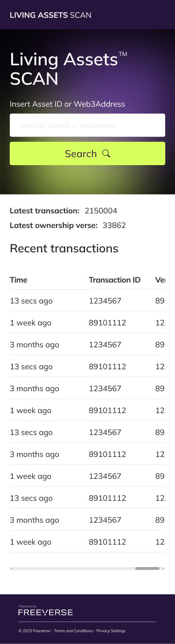
Task: Sort by the Transaction ID column header
Action: pos(115,280)
